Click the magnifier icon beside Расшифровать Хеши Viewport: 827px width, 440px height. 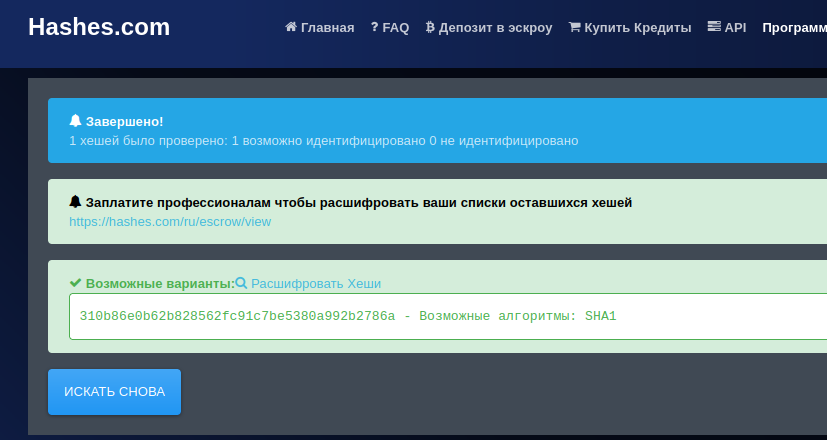pyautogui.click(x=241, y=283)
